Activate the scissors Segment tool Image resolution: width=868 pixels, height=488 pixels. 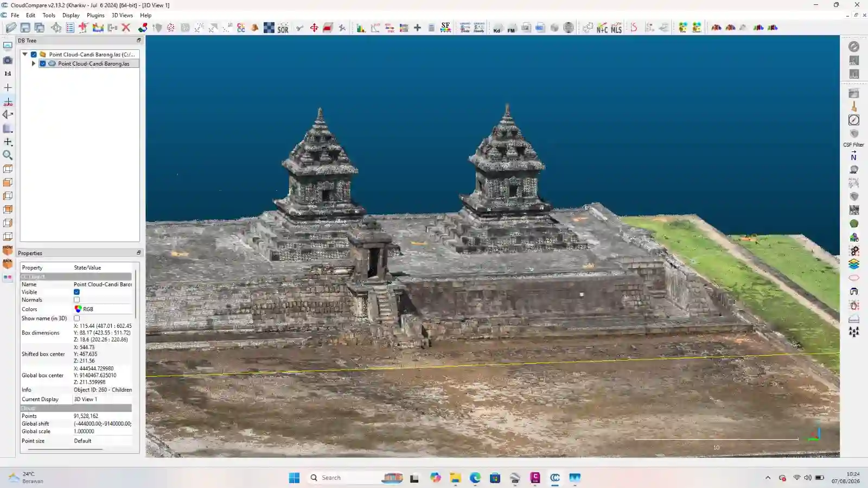click(x=299, y=28)
